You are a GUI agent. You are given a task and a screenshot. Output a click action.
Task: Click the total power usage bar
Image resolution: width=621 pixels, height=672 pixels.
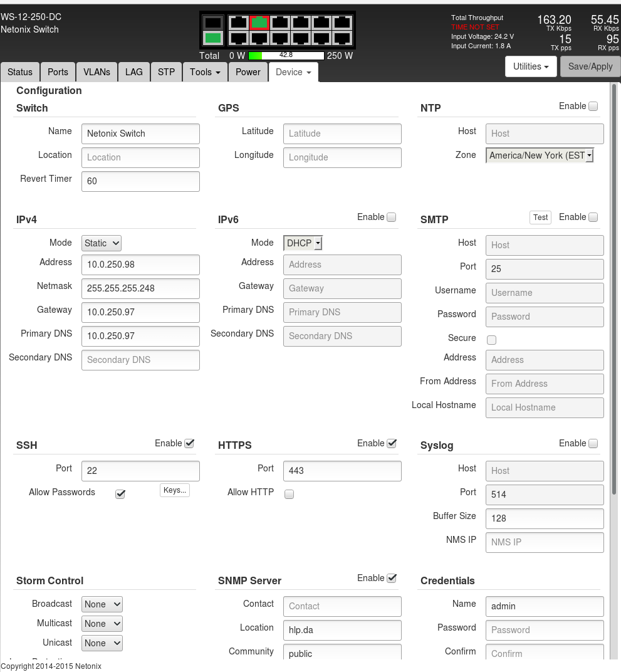coord(286,56)
